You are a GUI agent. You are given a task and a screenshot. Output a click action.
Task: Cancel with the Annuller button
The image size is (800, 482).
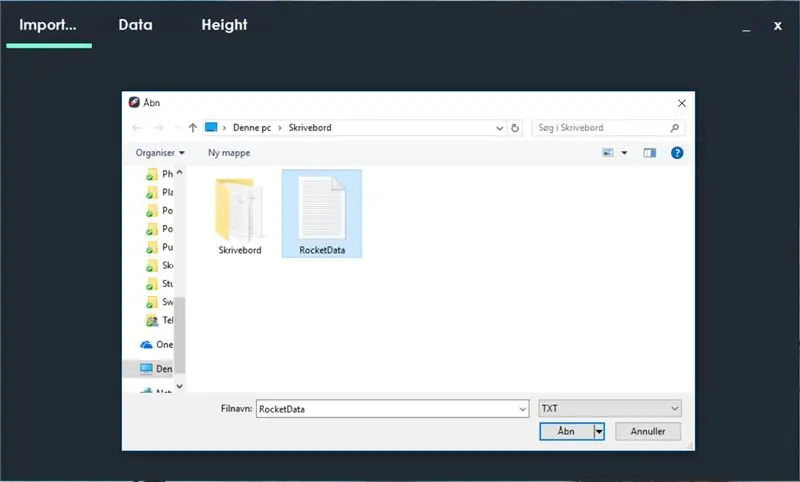647,432
